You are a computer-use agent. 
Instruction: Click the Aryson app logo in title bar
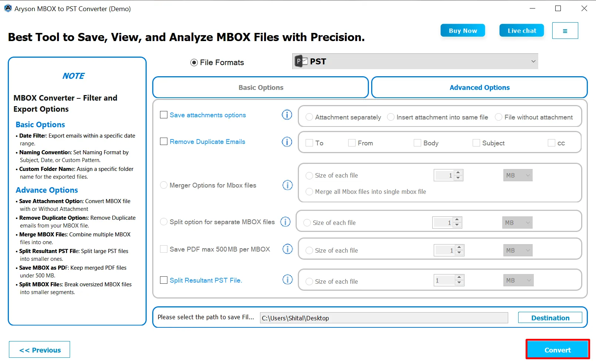8,8
